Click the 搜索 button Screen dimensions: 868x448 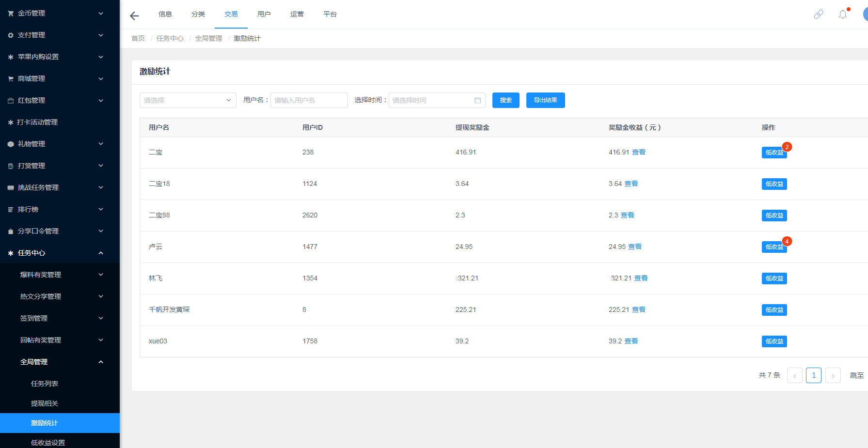pos(506,100)
